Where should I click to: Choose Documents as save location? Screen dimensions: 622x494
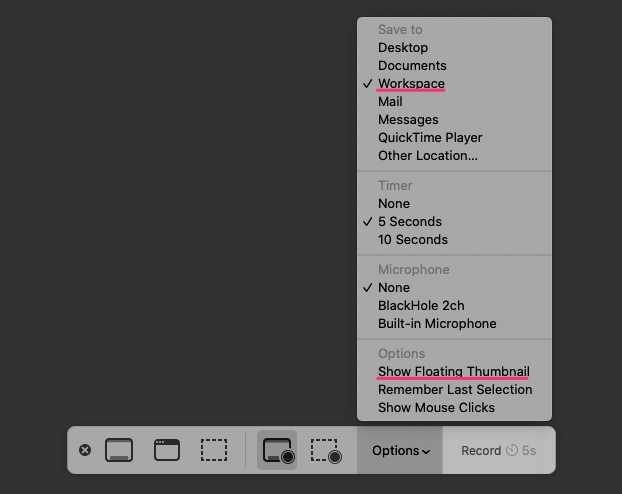[x=412, y=65]
